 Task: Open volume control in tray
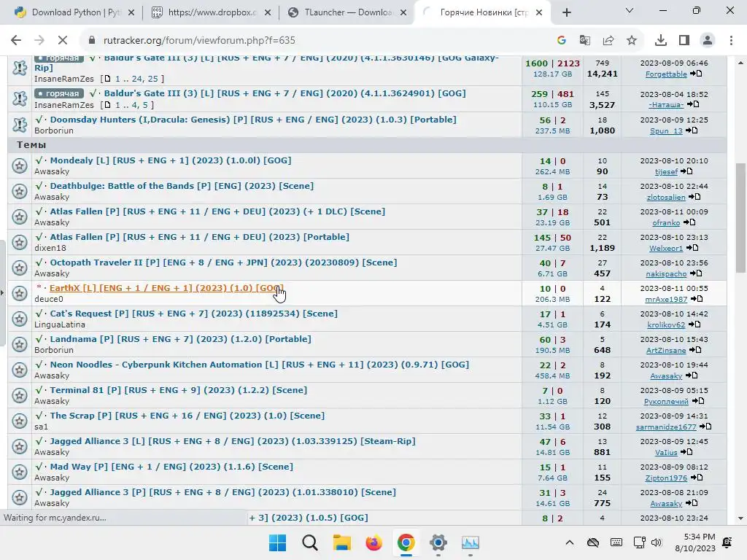click(x=657, y=542)
